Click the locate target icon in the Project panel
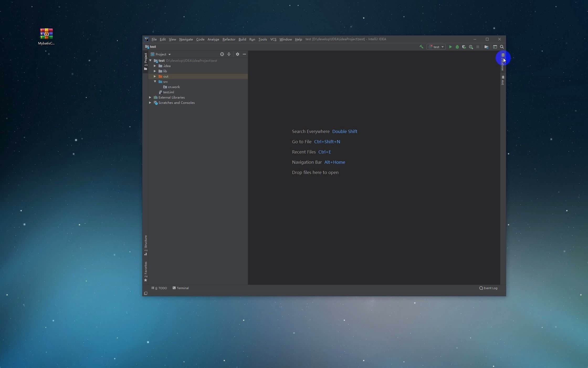Screen dimensions: 588x368 (x=222, y=54)
